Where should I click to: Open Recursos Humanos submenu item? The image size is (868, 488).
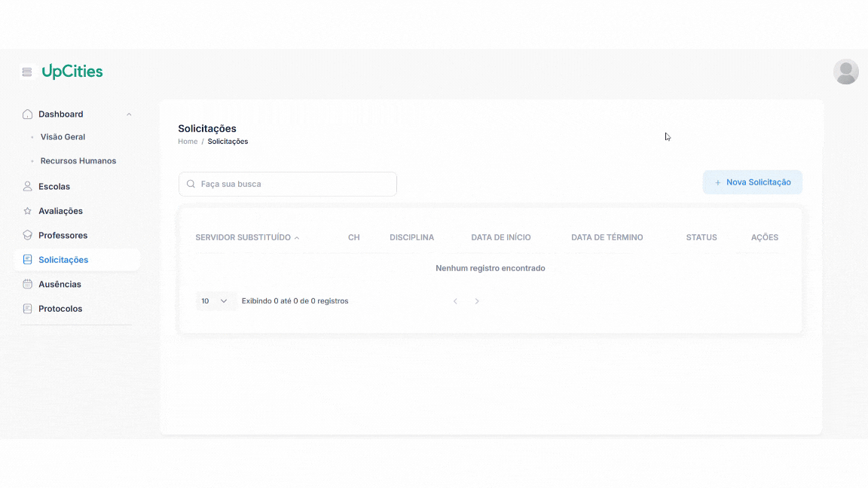point(78,161)
